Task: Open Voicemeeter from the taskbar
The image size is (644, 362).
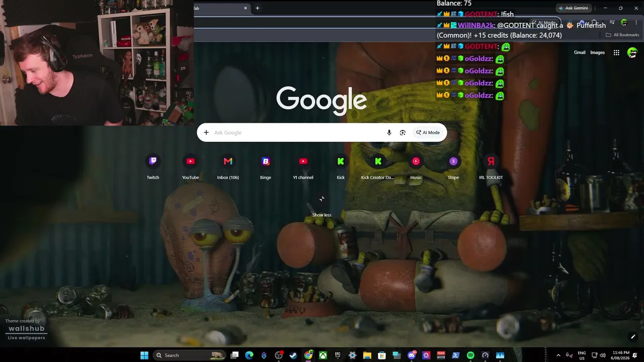Action: (x=441, y=355)
